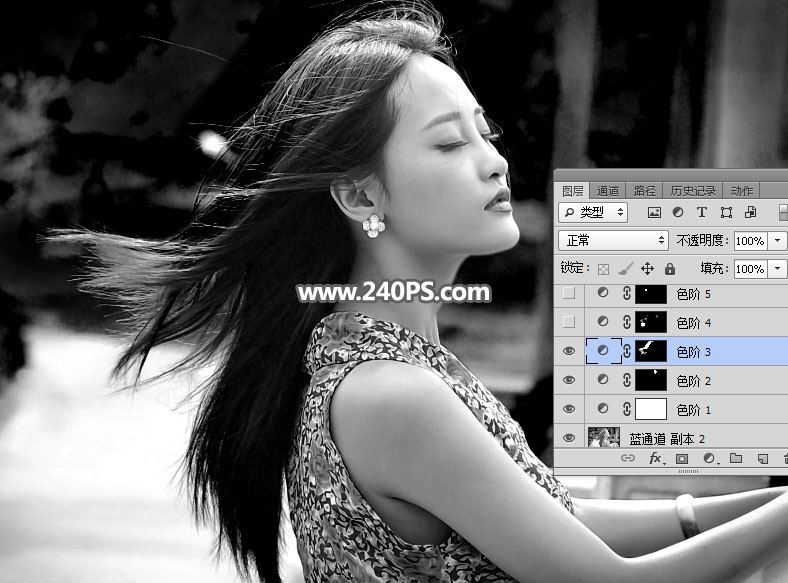Click adjustment icon of 色阶 5 layer
Viewport: 788px width, 583px height.
click(603, 293)
